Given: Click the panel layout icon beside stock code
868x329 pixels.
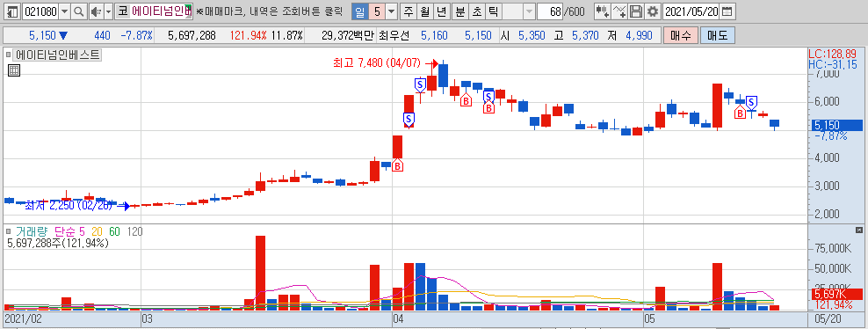Looking at the screenshot, I should pos(13,11).
